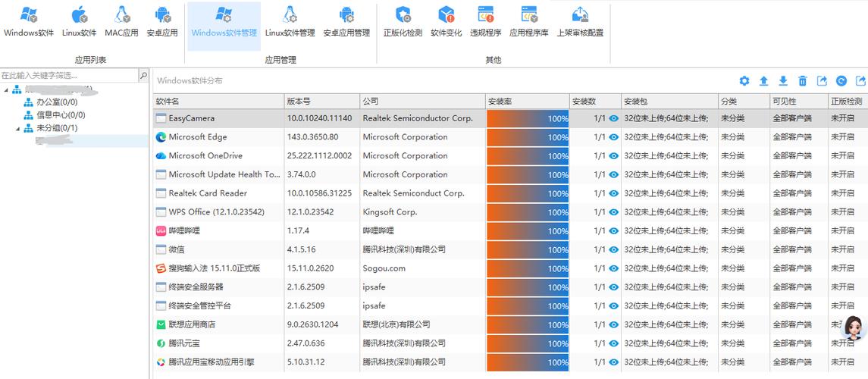Open 应用程序库
Image resolution: width=868 pixels, height=379 pixels.
click(x=528, y=23)
